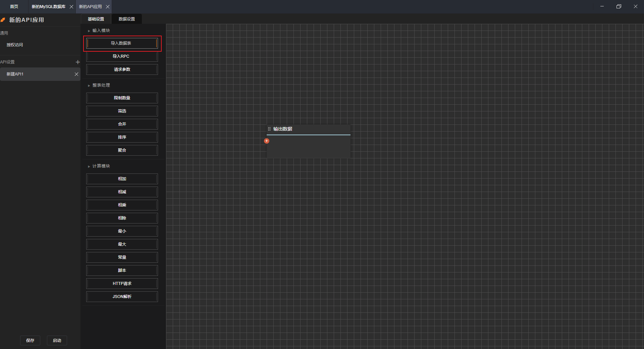This screenshot has width=644, height=349.
Task: Close the 新的API应用 tab
Action: [108, 7]
